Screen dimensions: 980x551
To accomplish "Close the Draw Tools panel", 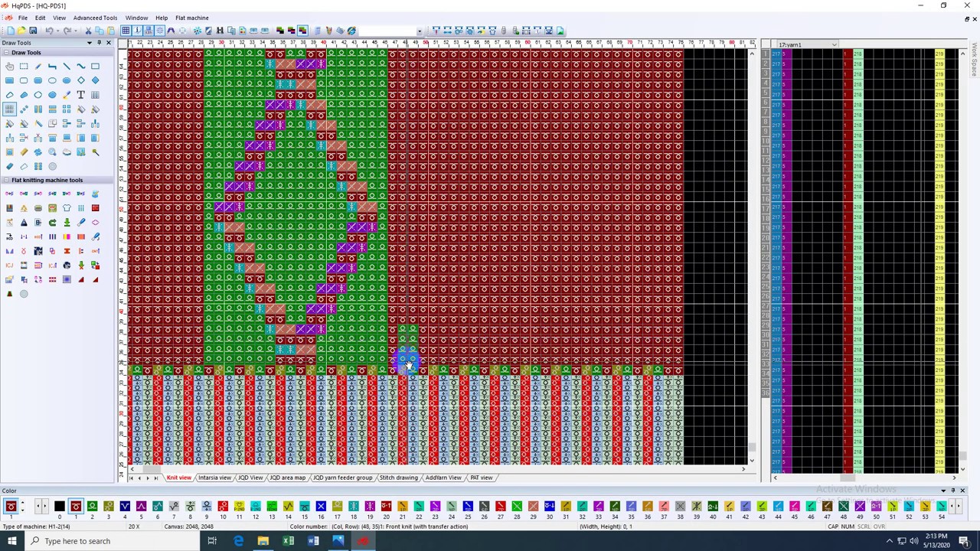I will click(108, 43).
